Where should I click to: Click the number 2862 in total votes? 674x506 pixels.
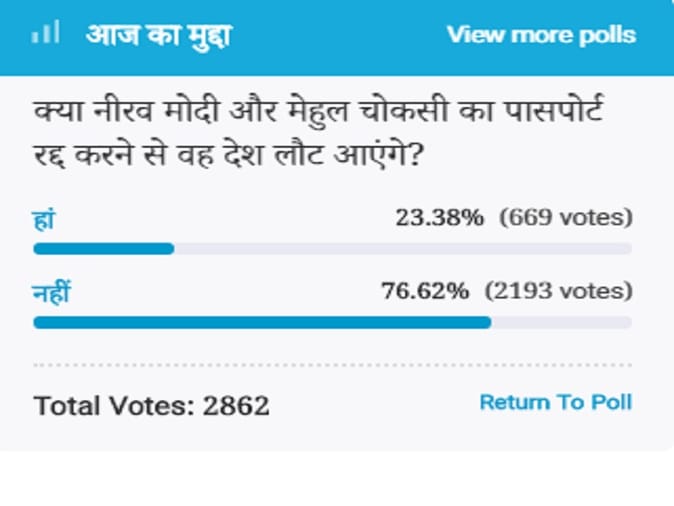236,406
